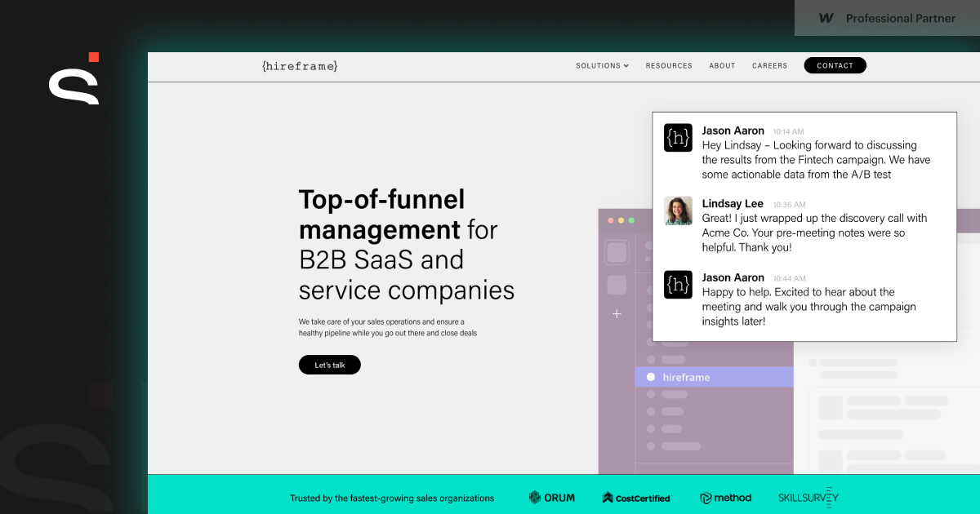Click the top workspace square in the purple sidebar
Viewport: 980px width, 514px height.
[x=617, y=252]
